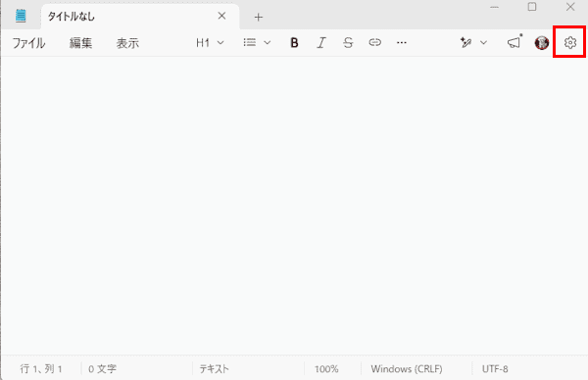Close the Notepad window
The width and height of the screenshot is (588, 380).
pyautogui.click(x=570, y=7)
